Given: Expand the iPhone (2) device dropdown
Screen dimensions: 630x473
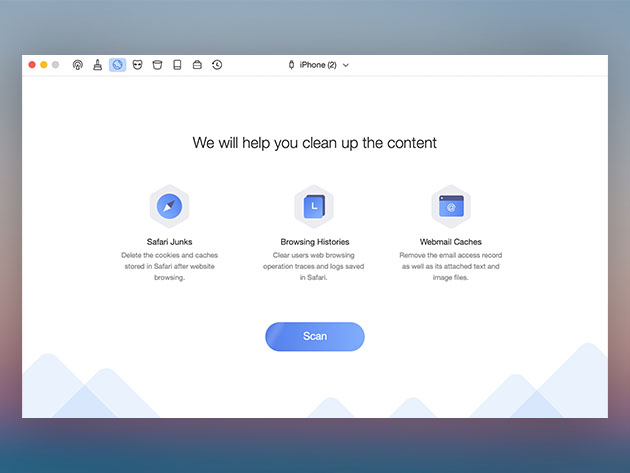Looking at the screenshot, I should coord(346,65).
